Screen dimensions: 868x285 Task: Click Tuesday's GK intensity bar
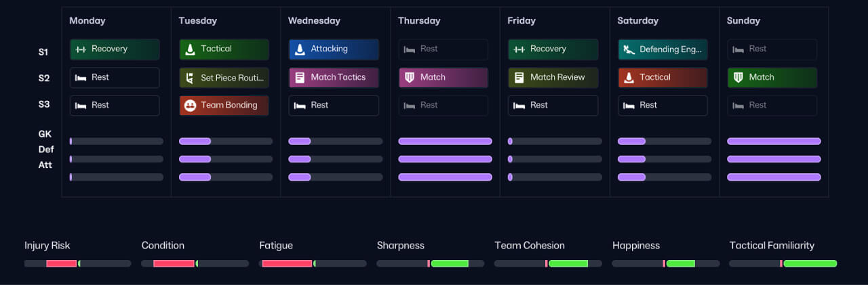[x=225, y=141]
